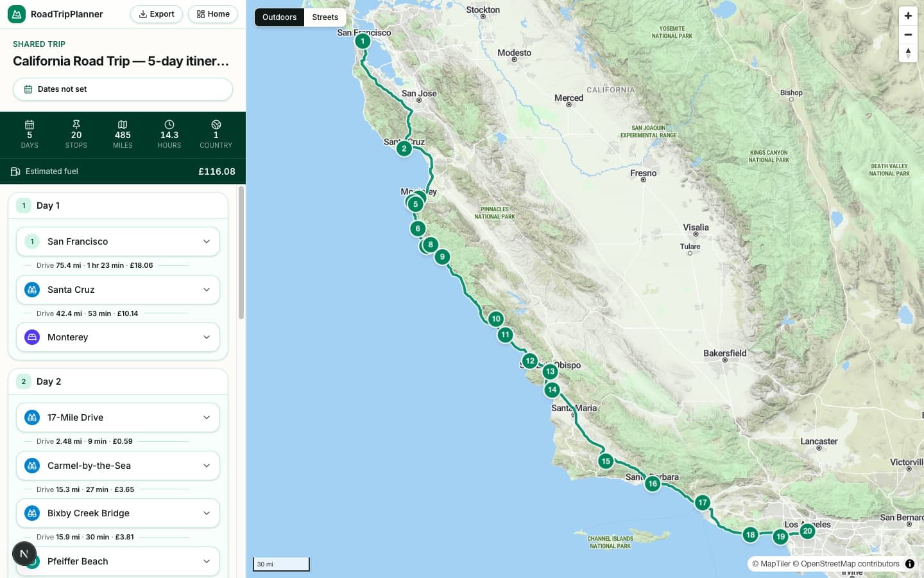Click the RoadTripPlanner logo icon

(17, 14)
